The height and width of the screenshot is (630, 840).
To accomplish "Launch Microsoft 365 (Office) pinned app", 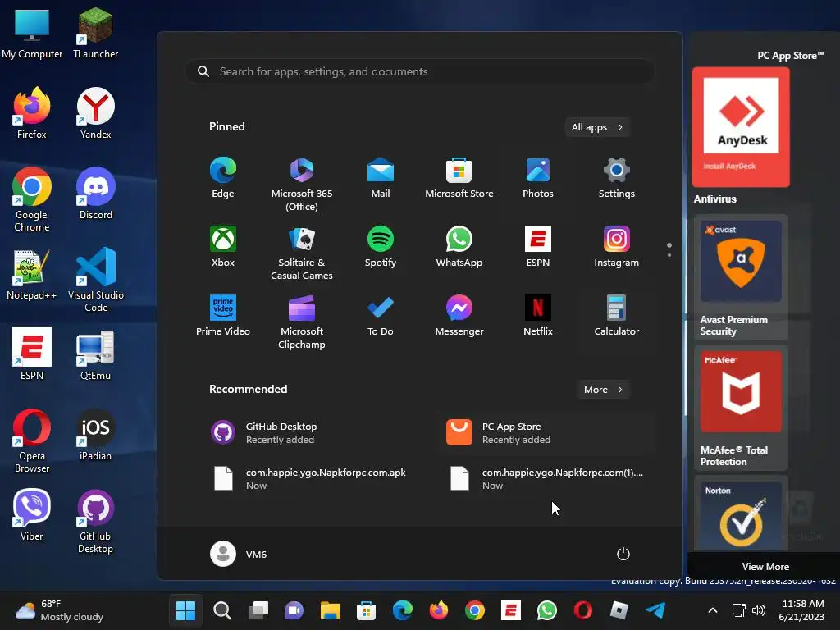I will point(302,185).
